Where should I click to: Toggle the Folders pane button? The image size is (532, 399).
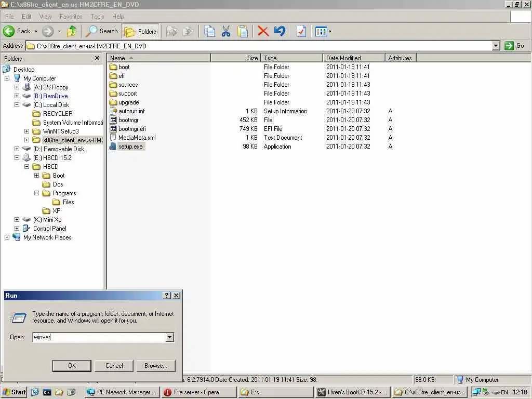[140, 32]
